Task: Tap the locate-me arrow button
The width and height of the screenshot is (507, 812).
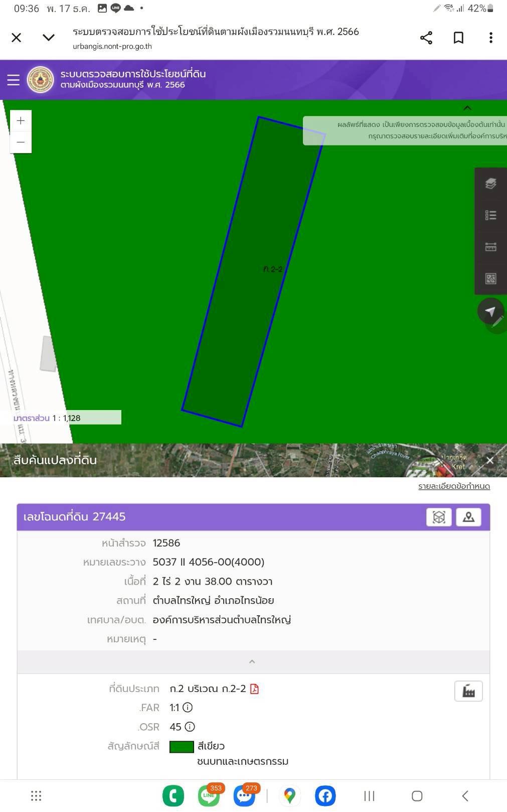Action: 490,311
